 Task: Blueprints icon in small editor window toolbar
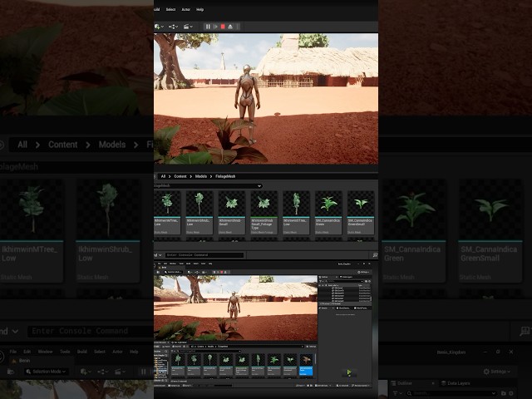point(197,272)
